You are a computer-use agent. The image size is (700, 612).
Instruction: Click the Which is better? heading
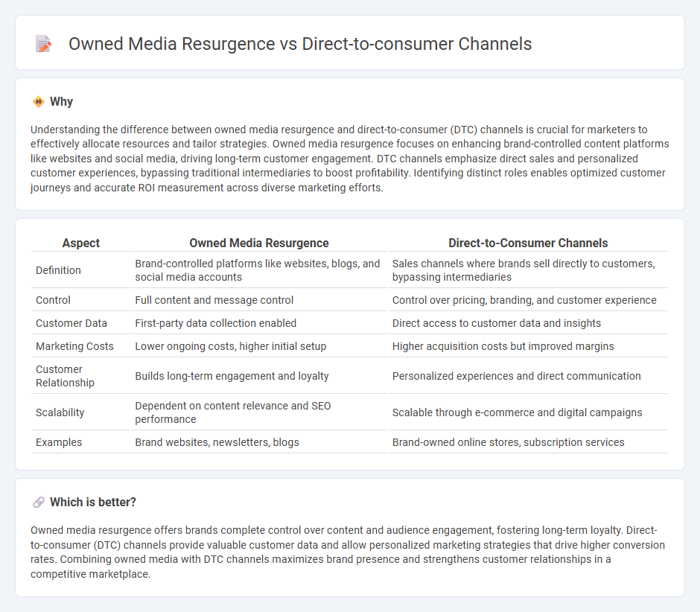93,503
